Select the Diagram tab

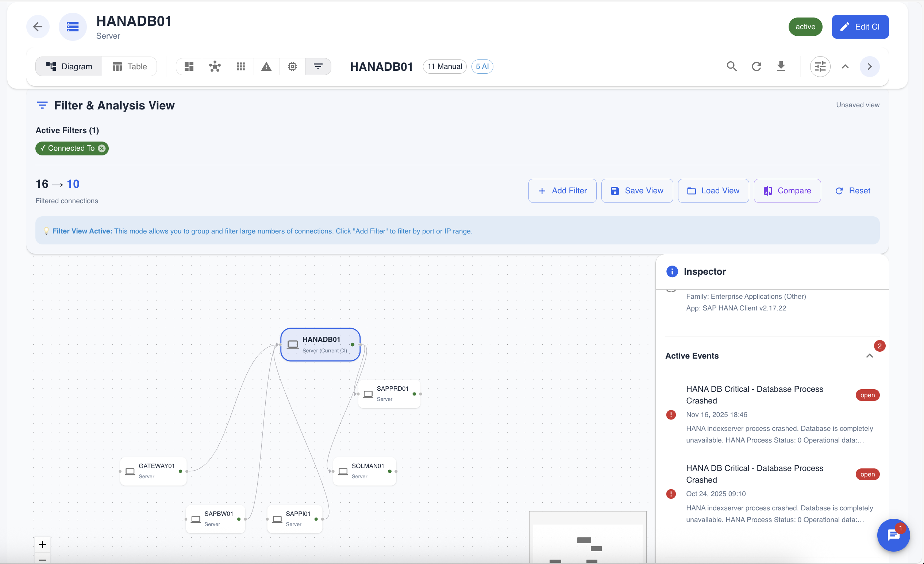69,66
